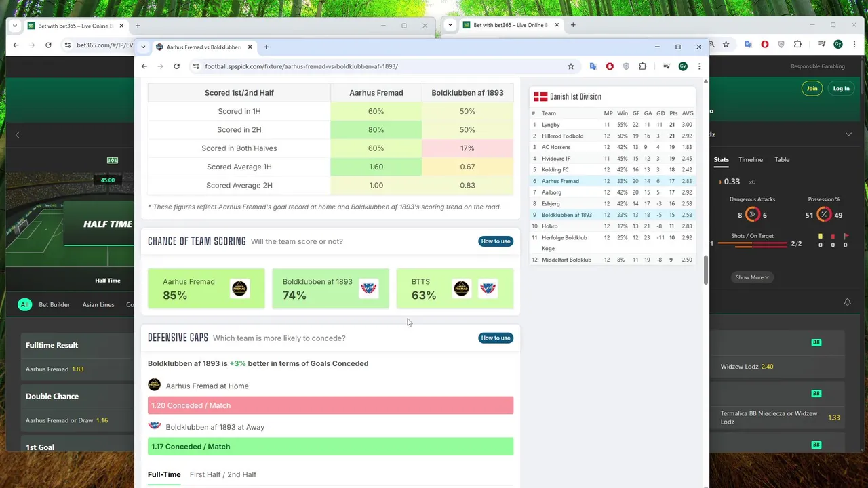The image size is (868, 488).
Task: Open Chrome three-dot menu in spspick window
Action: (x=699, y=66)
